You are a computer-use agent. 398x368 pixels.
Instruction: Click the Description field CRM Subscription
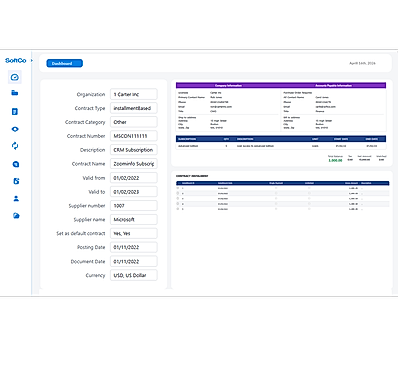click(x=134, y=150)
